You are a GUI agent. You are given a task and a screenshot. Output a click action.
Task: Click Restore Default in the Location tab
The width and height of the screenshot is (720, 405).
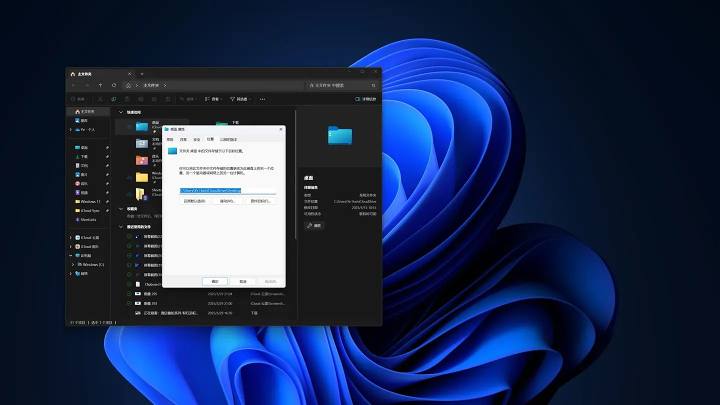194,201
